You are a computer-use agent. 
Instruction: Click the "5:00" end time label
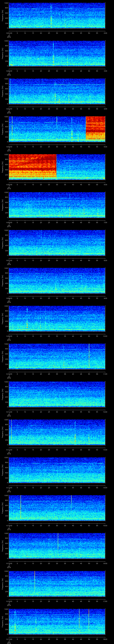click(x=105, y=147)
